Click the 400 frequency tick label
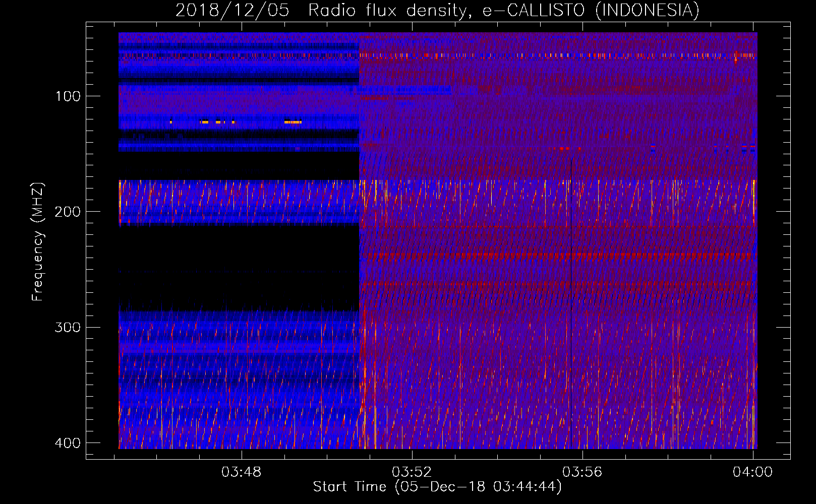 (68, 443)
